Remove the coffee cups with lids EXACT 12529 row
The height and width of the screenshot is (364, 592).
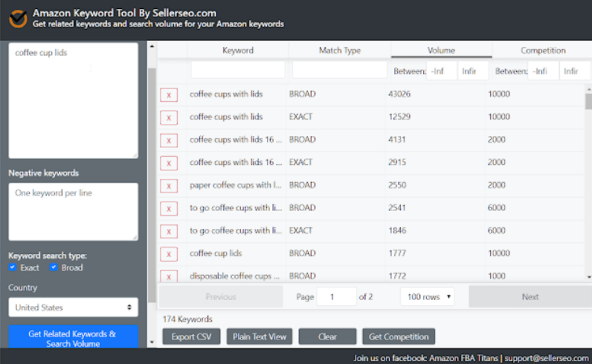[169, 118]
